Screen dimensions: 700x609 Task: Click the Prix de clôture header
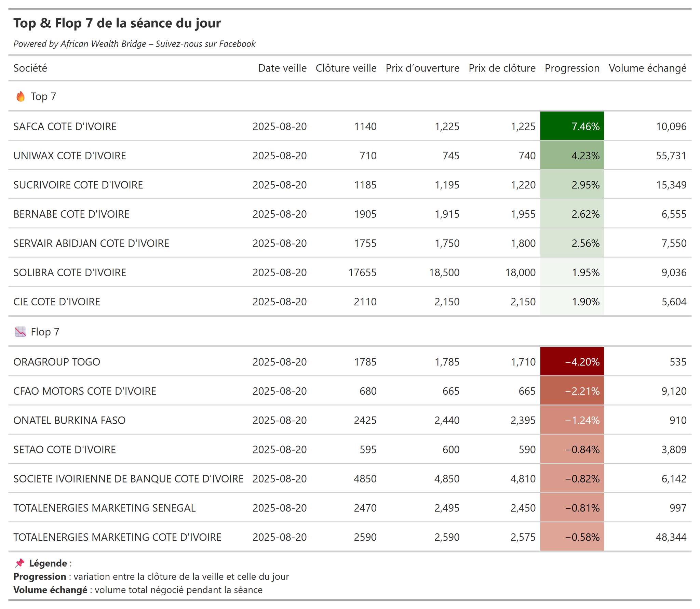502,68
